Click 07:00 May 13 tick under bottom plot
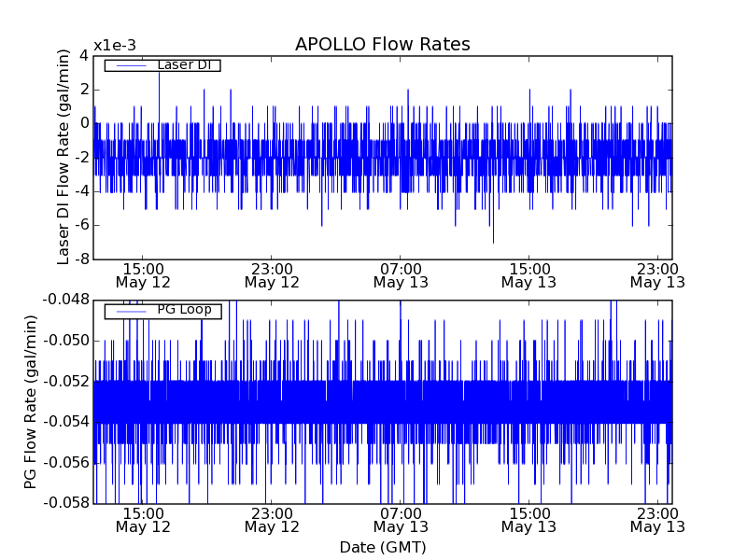Screen dimensions: 747x560 (401, 519)
